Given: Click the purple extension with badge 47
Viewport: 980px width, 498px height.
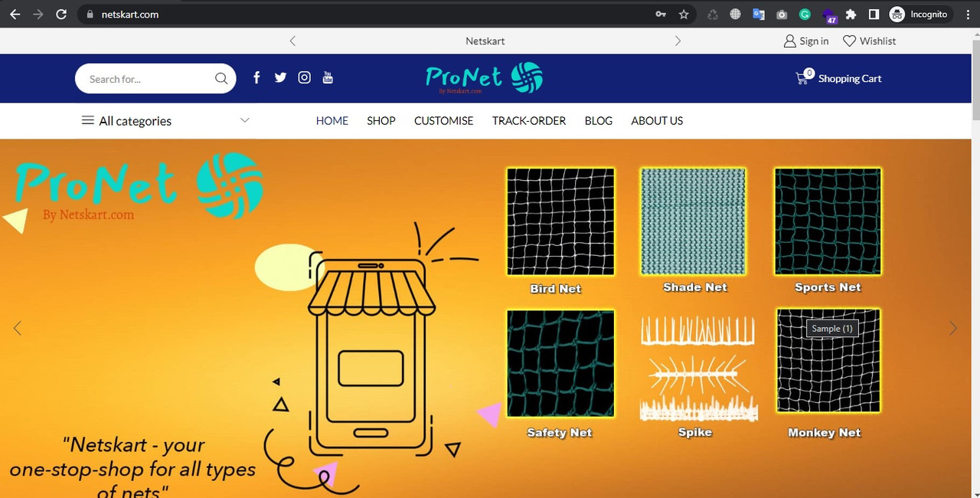Looking at the screenshot, I should coord(829,15).
